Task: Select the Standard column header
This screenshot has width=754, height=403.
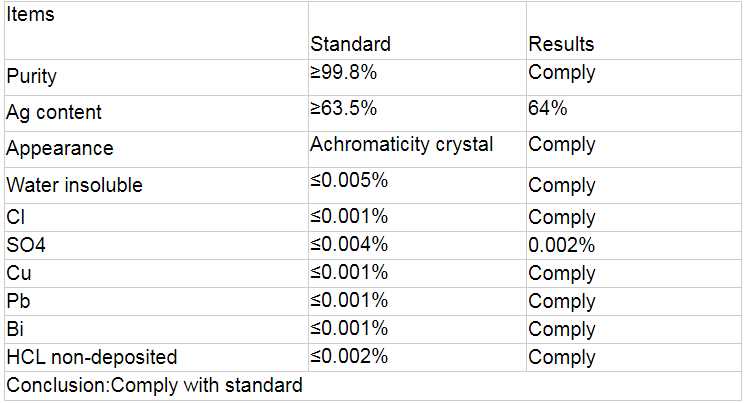Action: pyautogui.click(x=350, y=44)
